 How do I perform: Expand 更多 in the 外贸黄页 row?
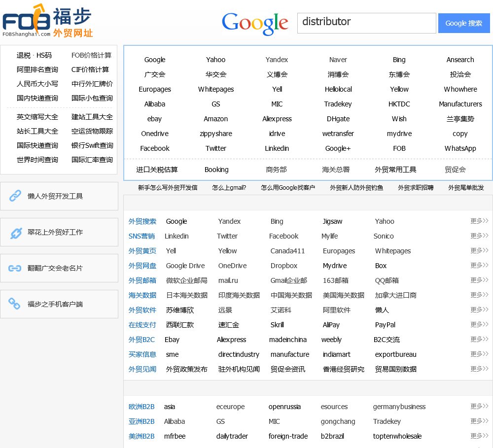[479, 250]
